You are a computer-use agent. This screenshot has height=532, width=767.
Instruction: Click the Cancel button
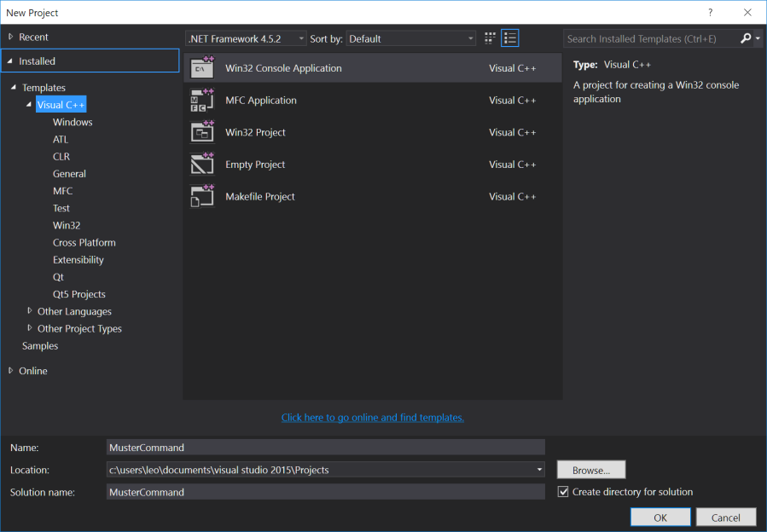726,518
